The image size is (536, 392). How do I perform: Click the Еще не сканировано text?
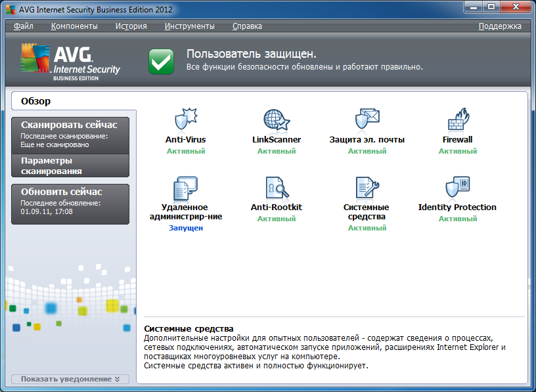(55, 144)
